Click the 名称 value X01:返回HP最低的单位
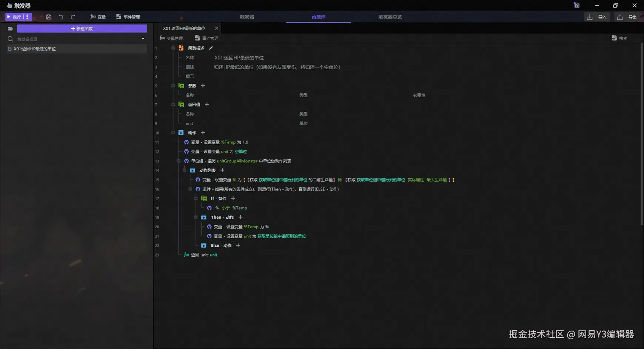Image resolution: width=644 pixels, height=349 pixels. 239,58
